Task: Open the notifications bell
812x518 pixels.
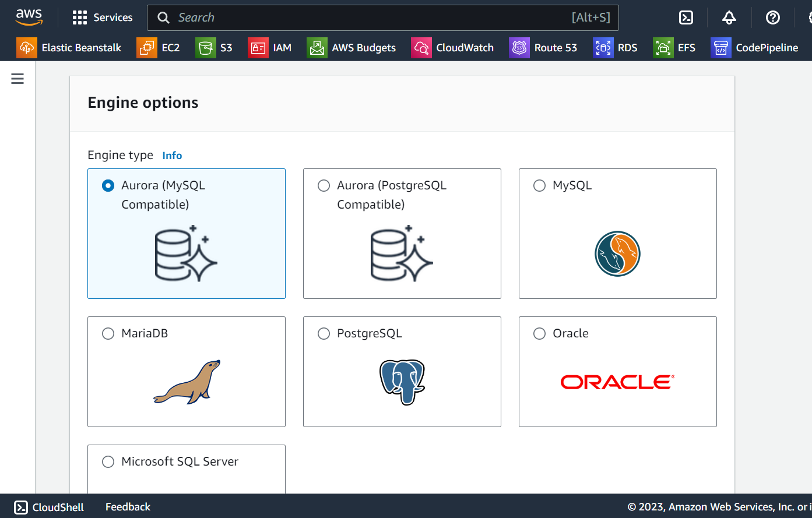Action: point(729,17)
